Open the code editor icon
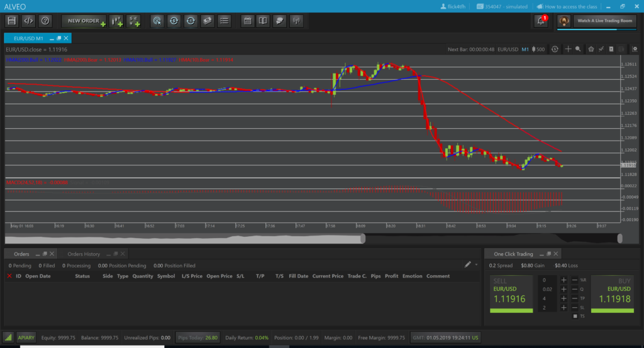644x348 pixels. [x=28, y=21]
